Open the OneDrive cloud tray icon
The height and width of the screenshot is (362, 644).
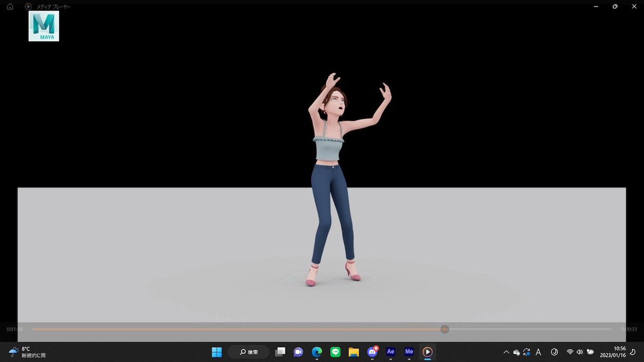tap(516, 352)
